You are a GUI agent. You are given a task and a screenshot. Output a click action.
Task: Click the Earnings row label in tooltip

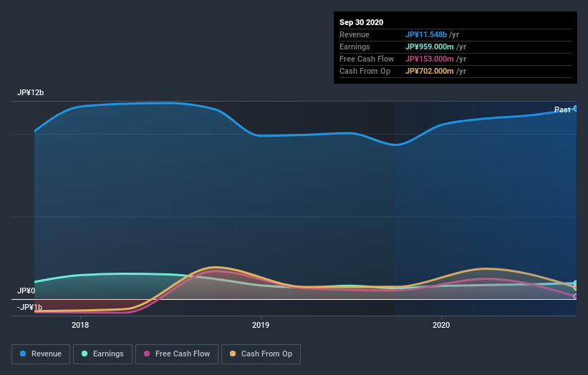355,47
